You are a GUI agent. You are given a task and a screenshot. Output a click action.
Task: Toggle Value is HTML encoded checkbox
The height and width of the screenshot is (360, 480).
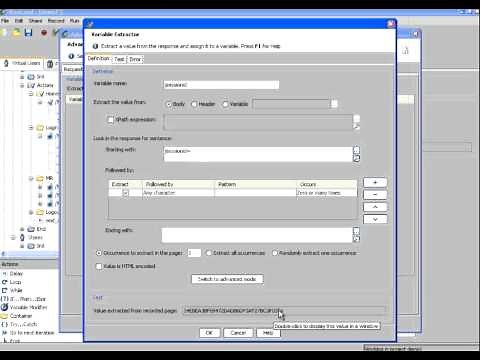pos(99,266)
